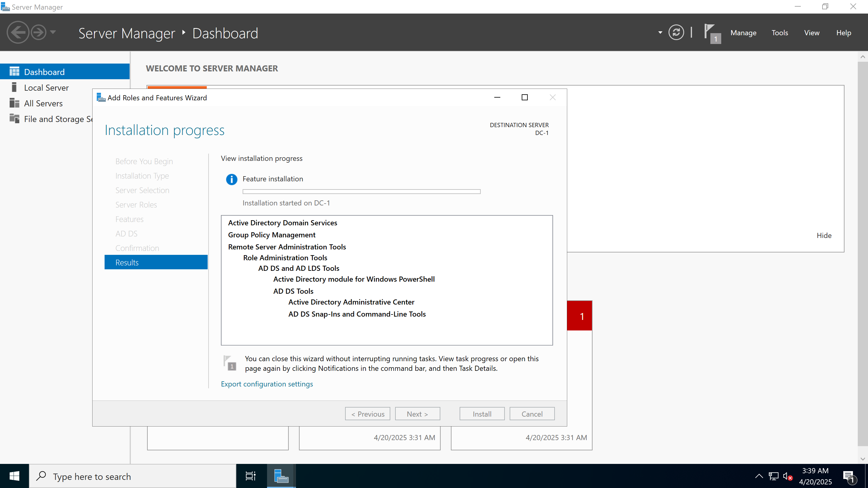Select Dashboard in the left navigation
Viewport: 868px width, 488px height.
[65, 72]
